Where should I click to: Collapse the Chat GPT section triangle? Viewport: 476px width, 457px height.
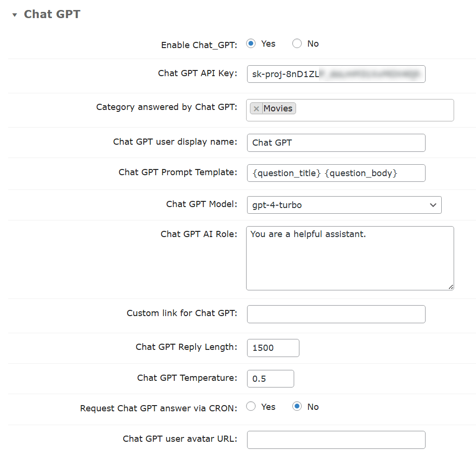[15, 15]
